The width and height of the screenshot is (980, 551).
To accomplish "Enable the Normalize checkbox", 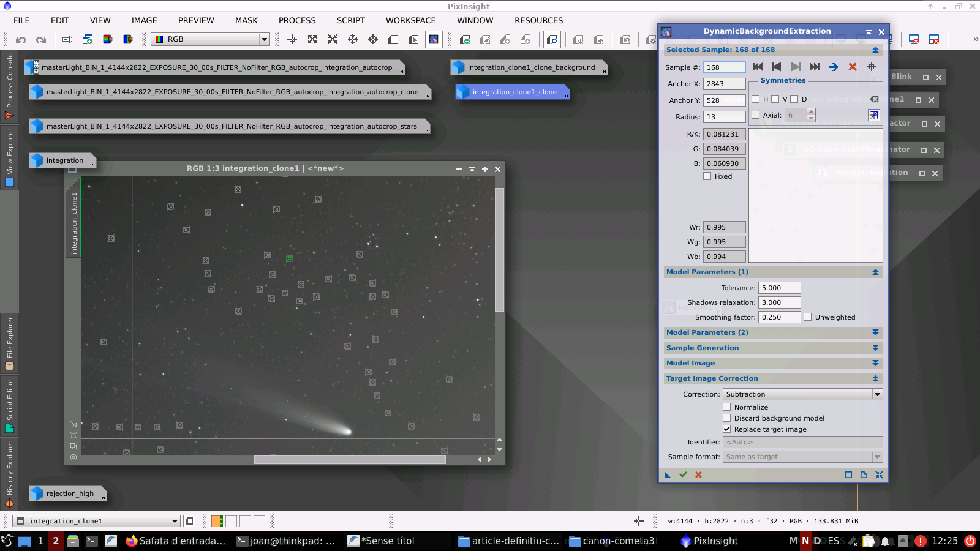I will (x=726, y=407).
